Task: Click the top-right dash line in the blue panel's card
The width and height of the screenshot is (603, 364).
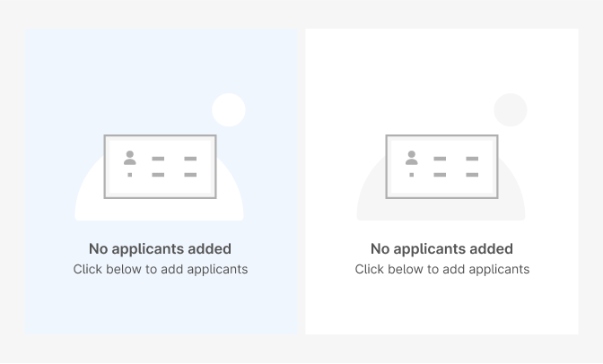Action: [x=190, y=159]
